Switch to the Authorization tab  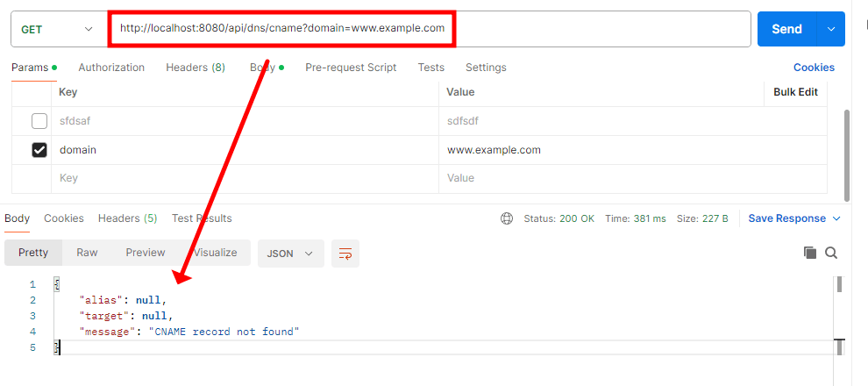point(111,68)
